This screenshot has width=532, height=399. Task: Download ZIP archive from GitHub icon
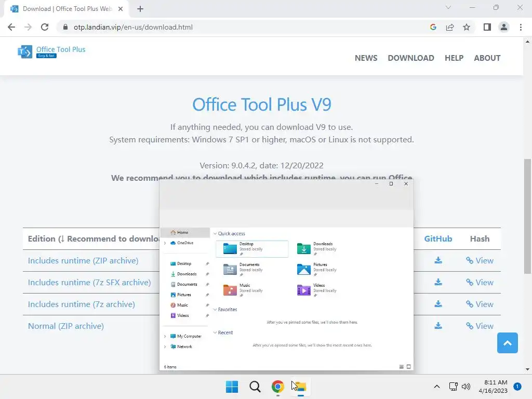438,260
